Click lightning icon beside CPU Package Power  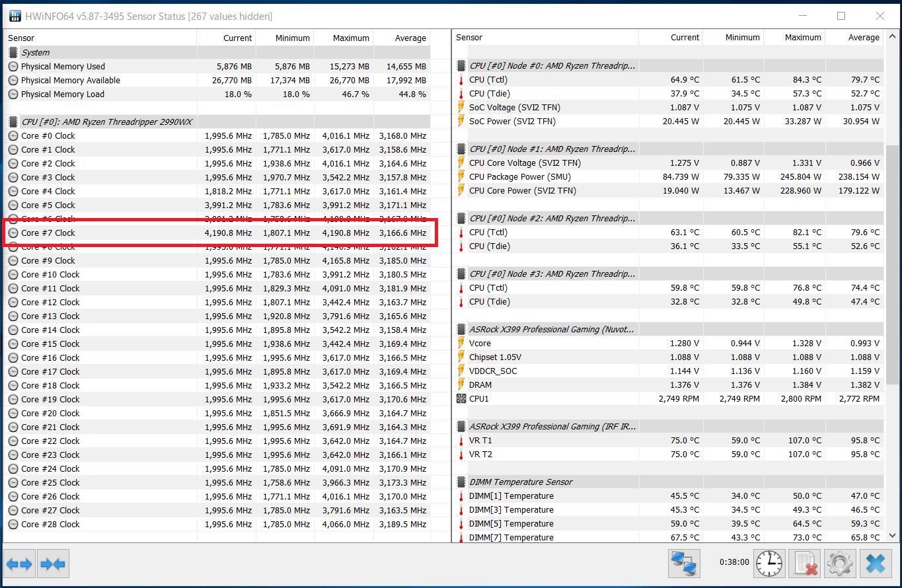tap(461, 176)
